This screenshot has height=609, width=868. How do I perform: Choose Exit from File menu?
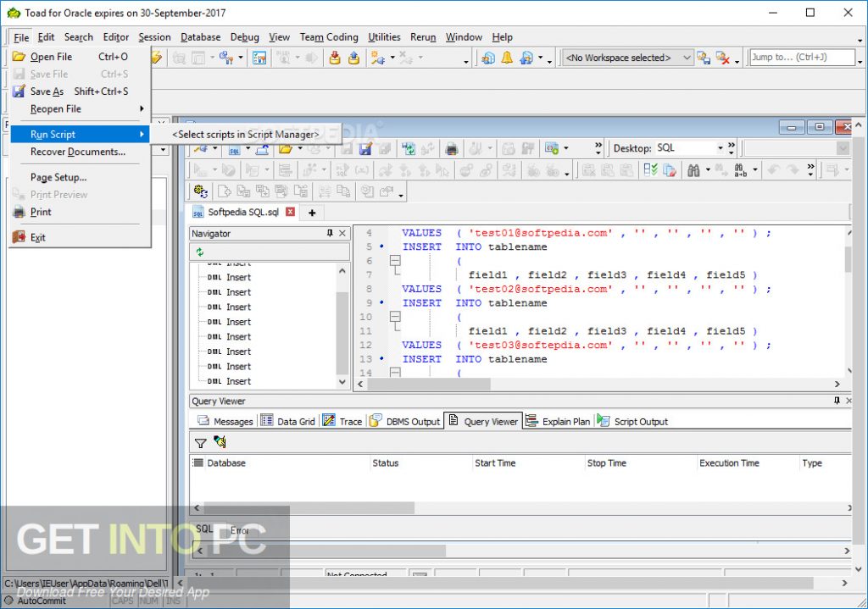[81, 237]
